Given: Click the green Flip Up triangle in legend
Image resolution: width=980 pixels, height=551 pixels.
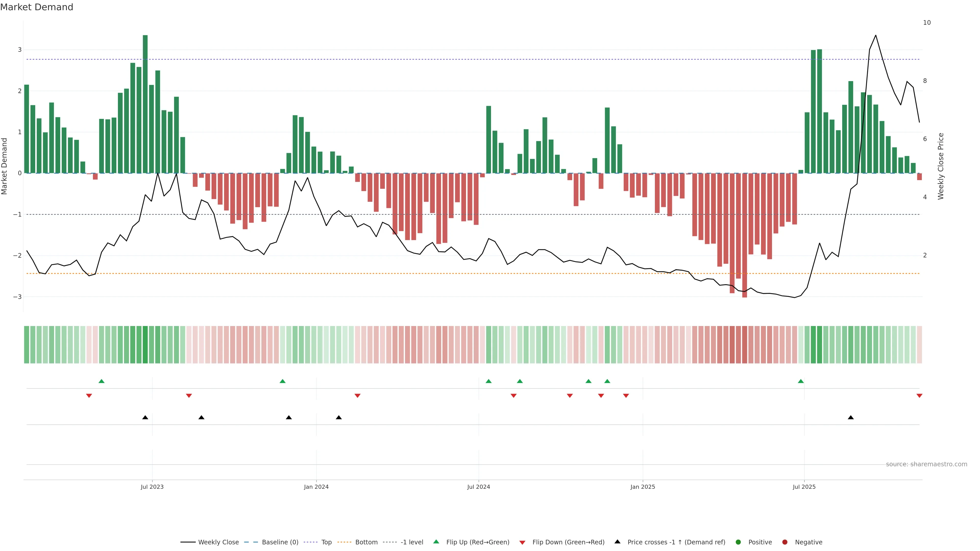Looking at the screenshot, I should (436, 542).
